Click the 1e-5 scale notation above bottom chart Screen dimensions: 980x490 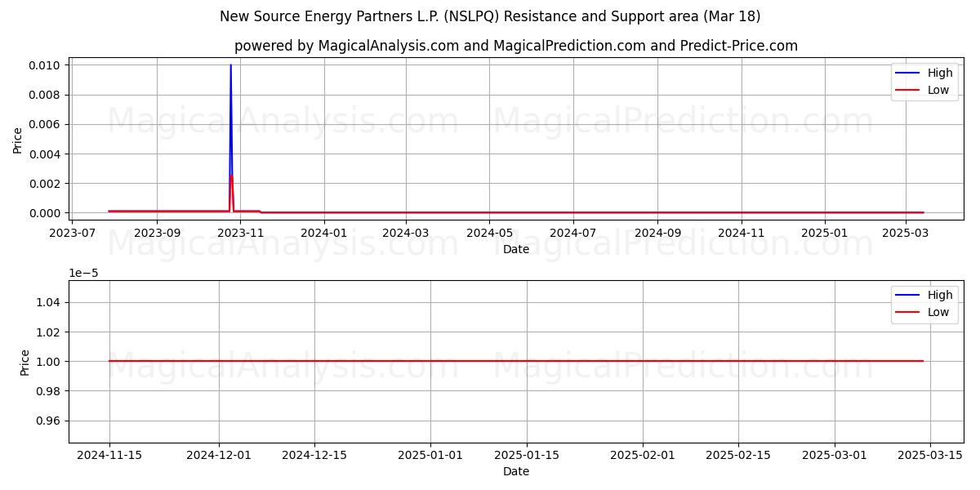[x=82, y=274]
